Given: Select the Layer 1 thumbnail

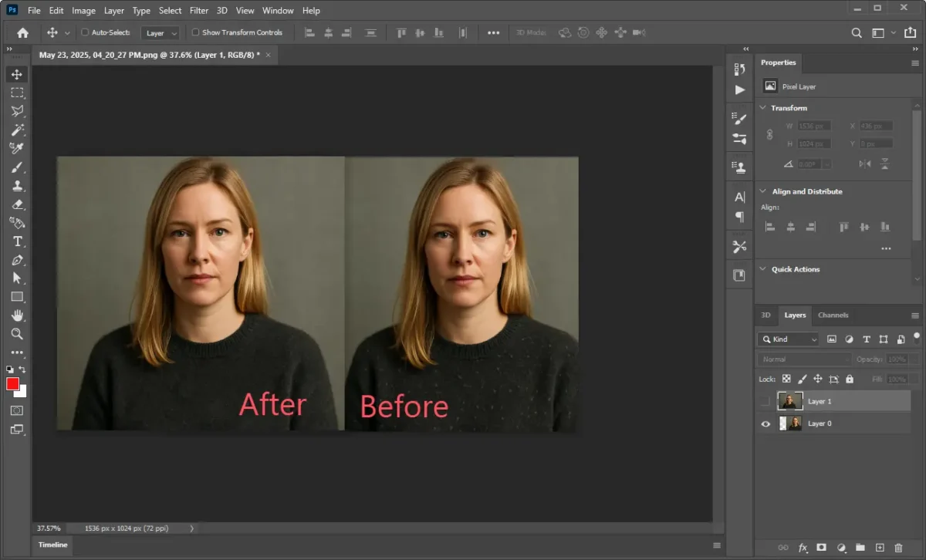Looking at the screenshot, I should coord(790,401).
